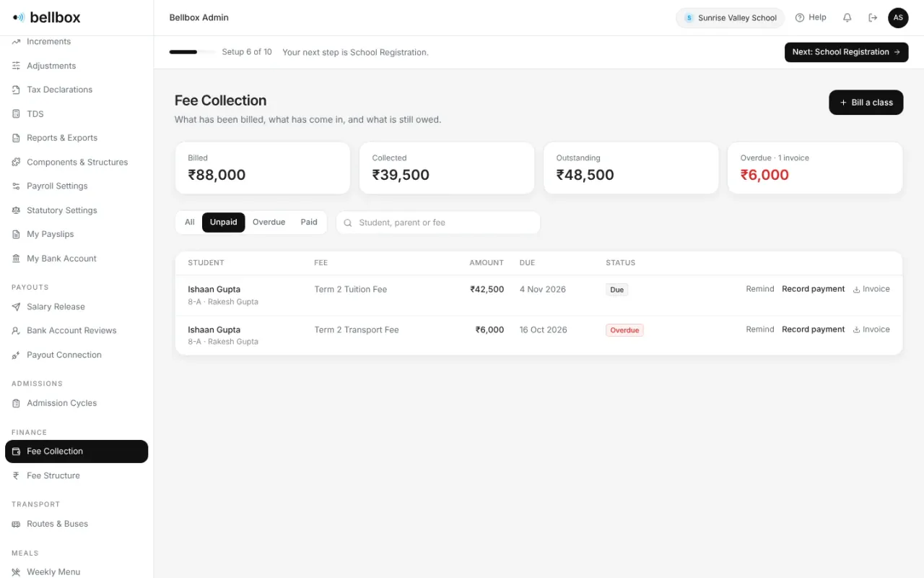Switch to the Paid filter tab
924x578 pixels.
[309, 222]
